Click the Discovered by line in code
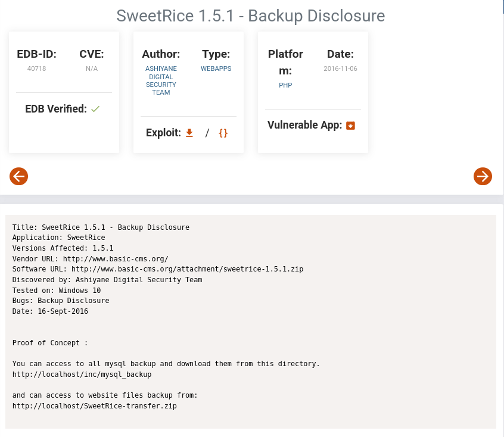This screenshot has height=437, width=504. (107, 280)
